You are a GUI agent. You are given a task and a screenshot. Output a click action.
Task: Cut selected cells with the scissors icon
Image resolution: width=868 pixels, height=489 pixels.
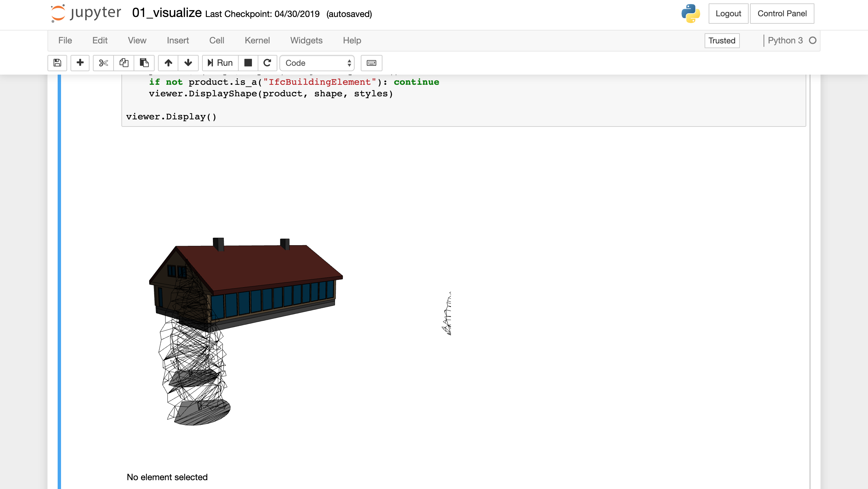tap(103, 63)
